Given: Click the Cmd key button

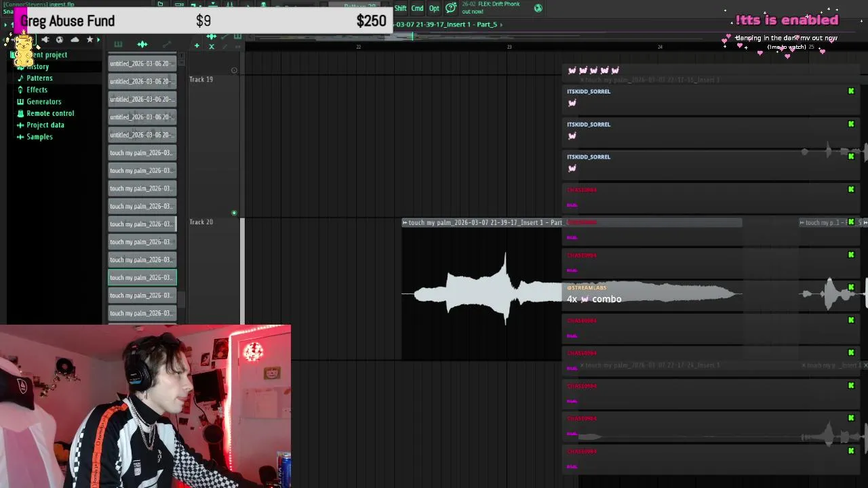Looking at the screenshot, I should [x=417, y=8].
